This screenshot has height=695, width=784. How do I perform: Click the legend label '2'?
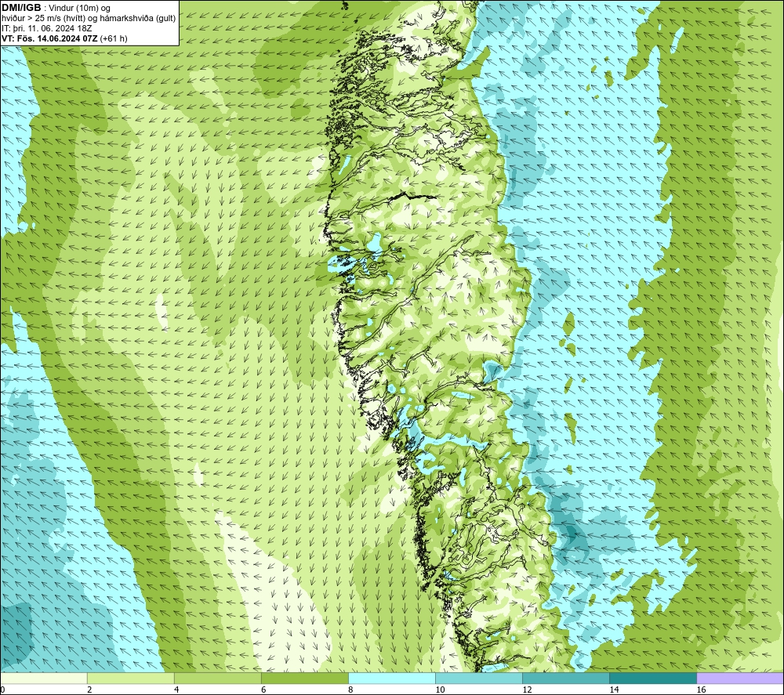89,690
